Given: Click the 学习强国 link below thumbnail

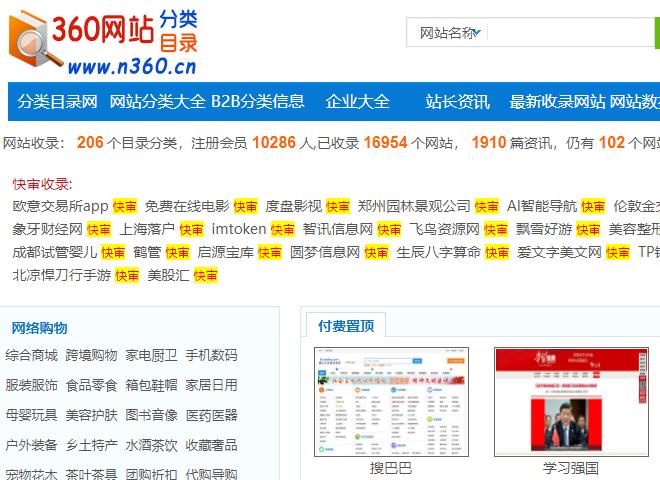Looking at the screenshot, I should 571,468.
